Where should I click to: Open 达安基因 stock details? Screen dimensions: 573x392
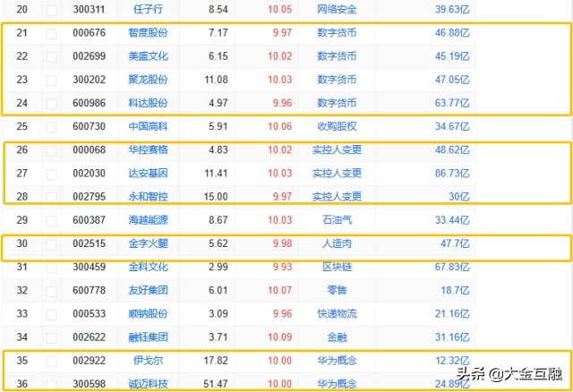coord(148,173)
